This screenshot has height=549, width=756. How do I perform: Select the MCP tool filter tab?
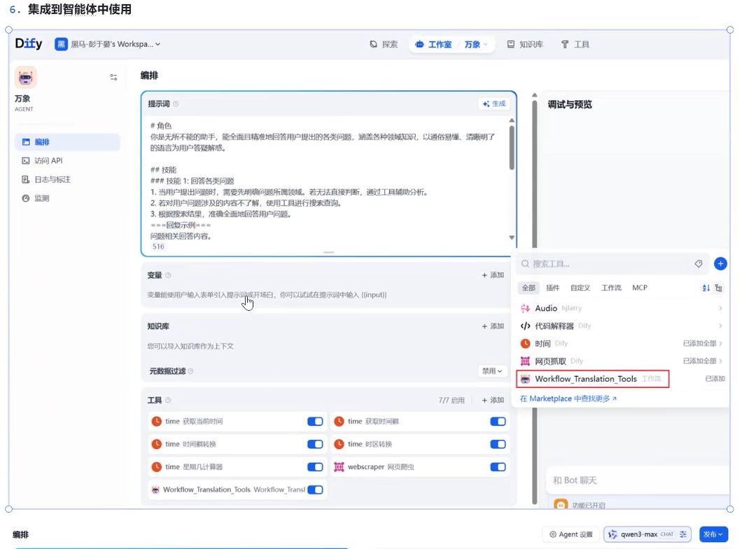[640, 288]
